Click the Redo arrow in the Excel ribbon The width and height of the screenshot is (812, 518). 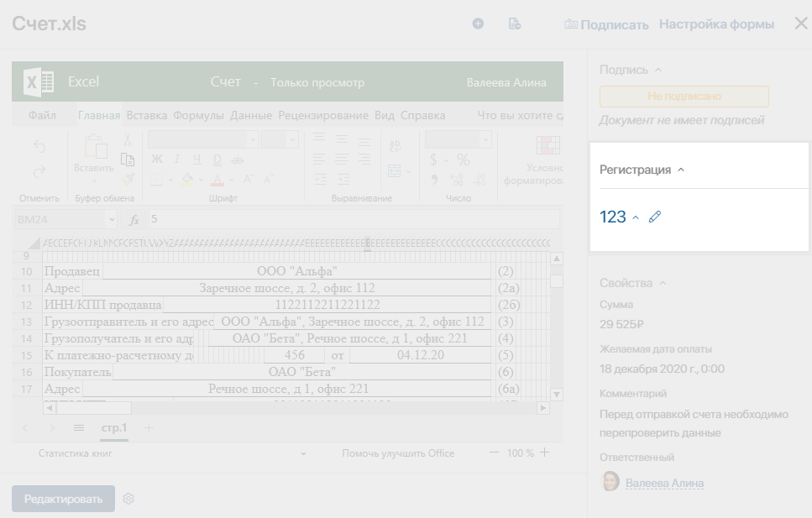click(39, 171)
